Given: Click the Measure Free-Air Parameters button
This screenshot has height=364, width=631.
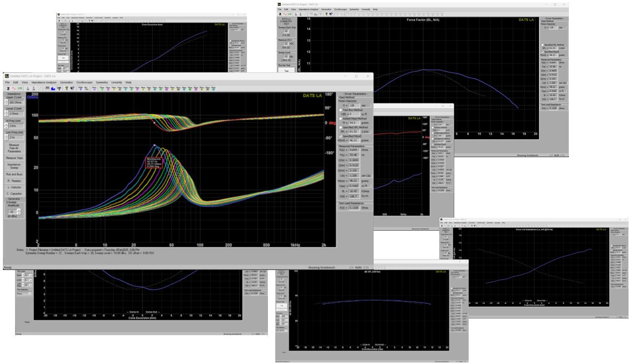Looking at the screenshot, I should 14,147.
